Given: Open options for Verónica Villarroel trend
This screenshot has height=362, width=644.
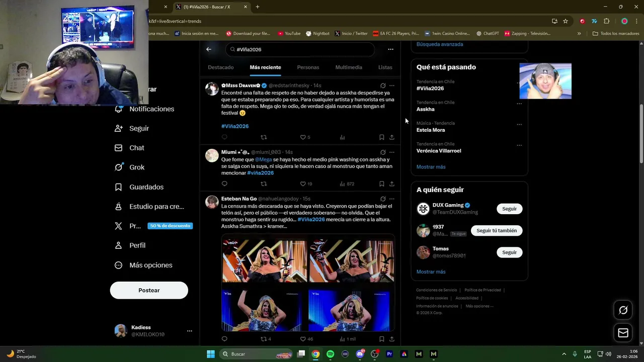Looking at the screenshot, I should (519, 145).
